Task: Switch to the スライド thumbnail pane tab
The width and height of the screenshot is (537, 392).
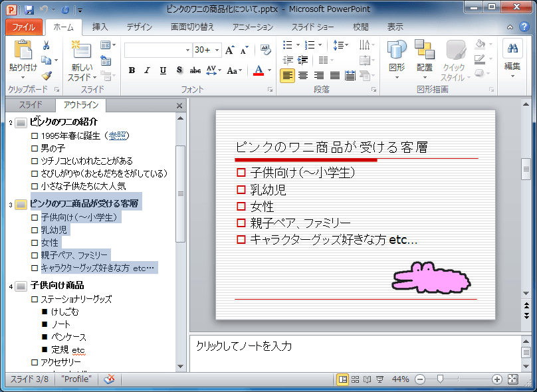Action: pos(31,105)
